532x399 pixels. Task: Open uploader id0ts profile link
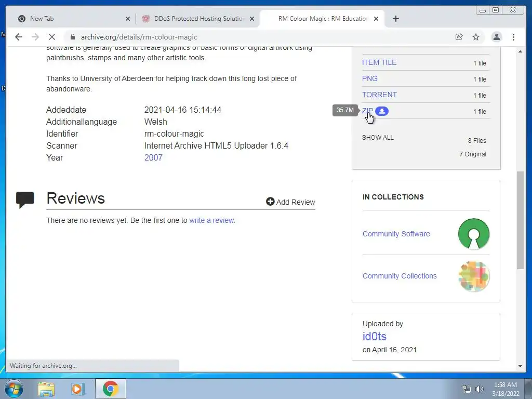pyautogui.click(x=374, y=336)
